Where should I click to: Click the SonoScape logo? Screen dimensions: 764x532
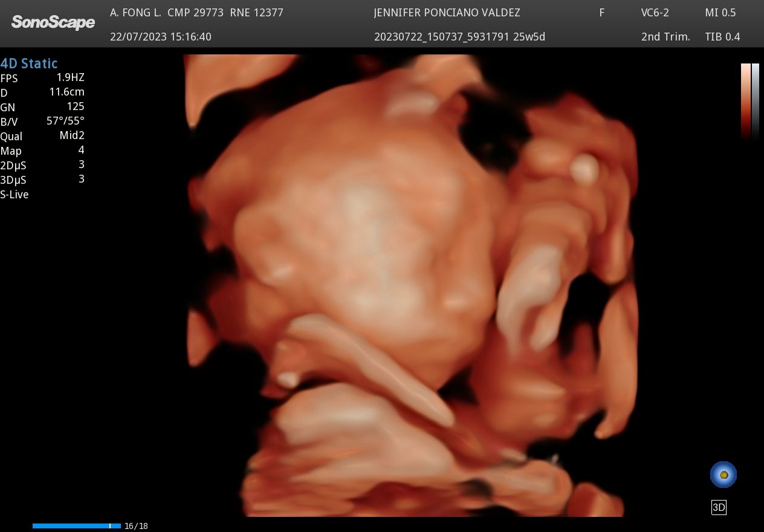coord(53,22)
